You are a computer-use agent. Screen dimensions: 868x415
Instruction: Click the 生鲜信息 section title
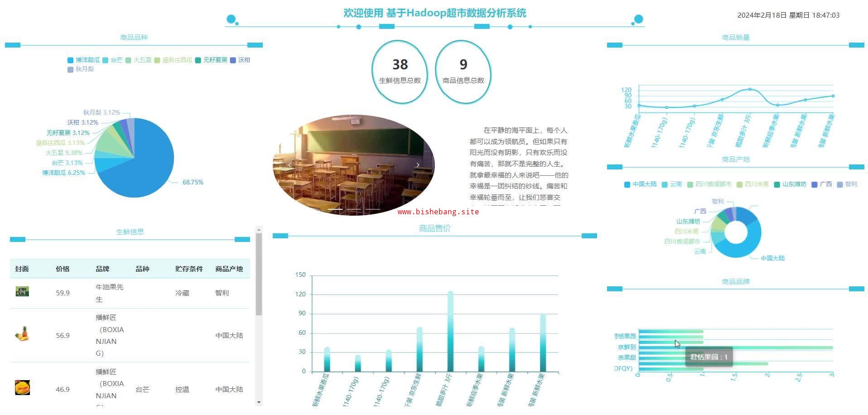130,232
